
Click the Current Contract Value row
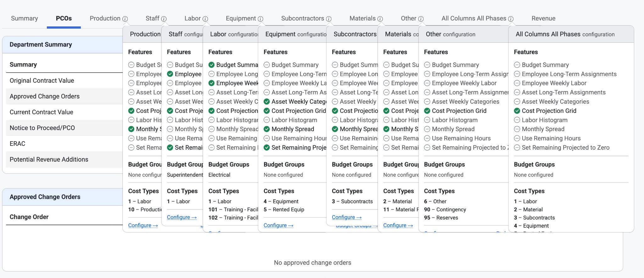(64, 112)
